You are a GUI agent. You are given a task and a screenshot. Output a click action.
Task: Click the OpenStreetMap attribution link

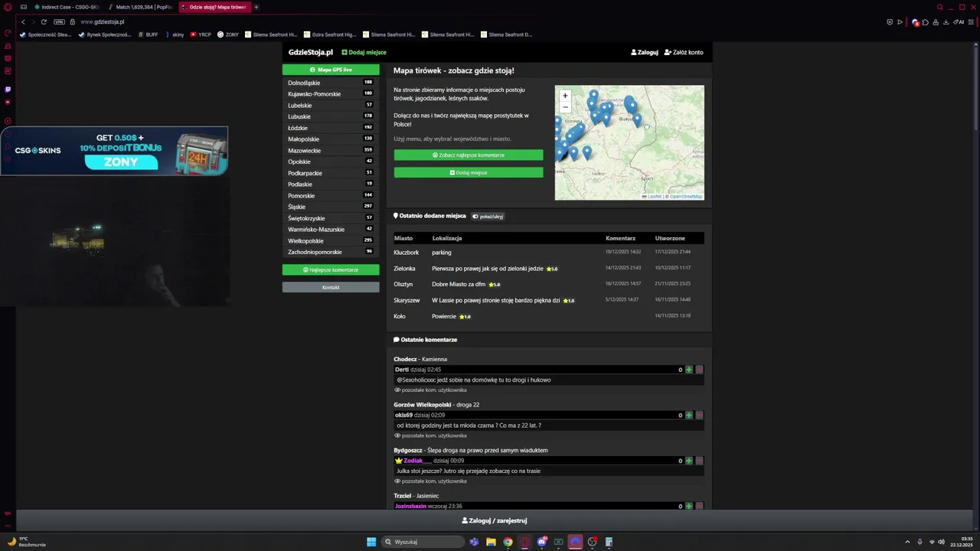tap(686, 197)
